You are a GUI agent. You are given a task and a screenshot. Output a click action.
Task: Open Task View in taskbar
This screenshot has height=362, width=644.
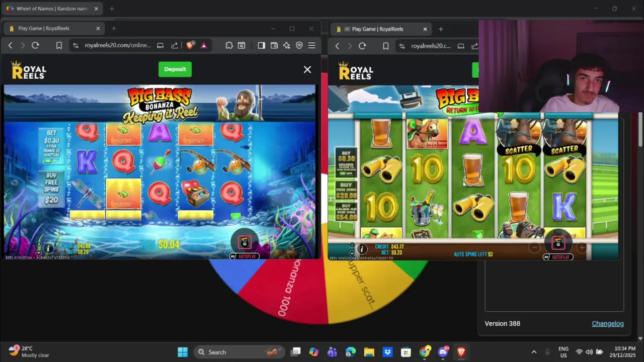coord(296,352)
